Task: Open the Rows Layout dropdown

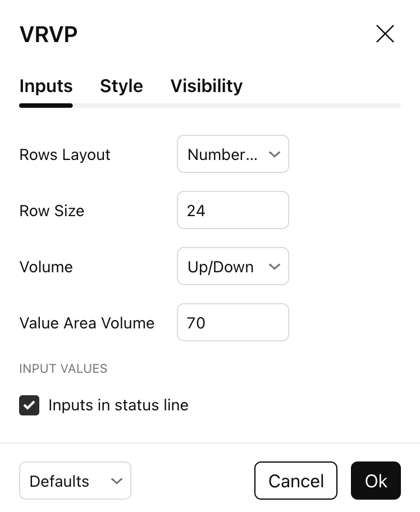Action: click(232, 154)
